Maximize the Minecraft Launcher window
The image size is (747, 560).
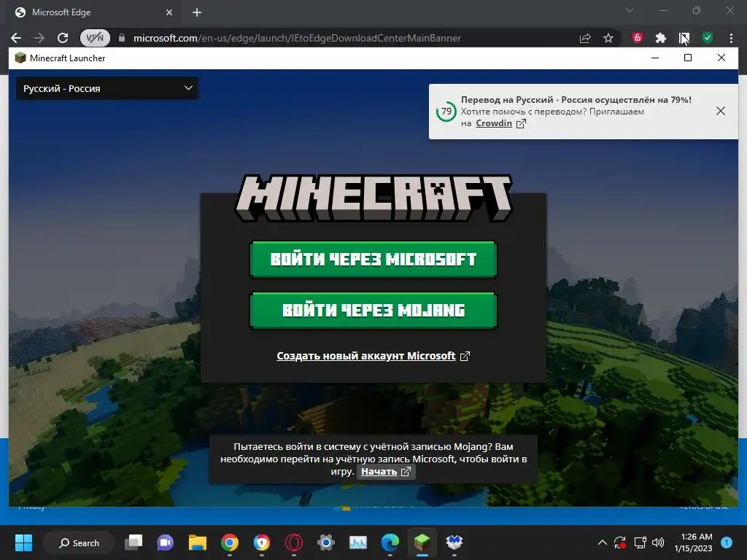[x=687, y=58]
